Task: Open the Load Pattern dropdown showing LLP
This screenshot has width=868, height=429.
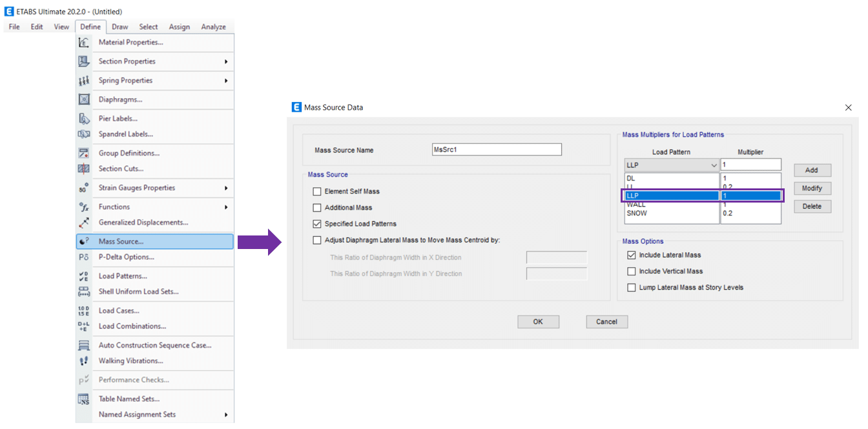Action: 672,165
